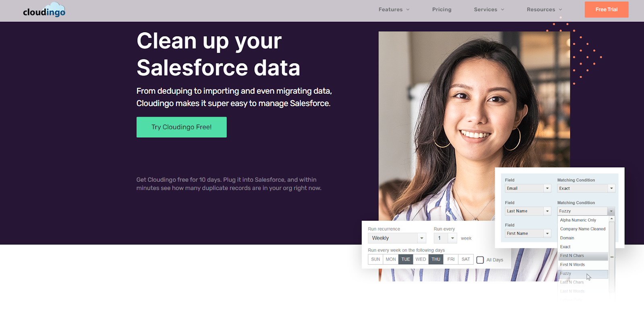Select Exact option in the list
Screen dimensions: 644x314
(x=583, y=247)
